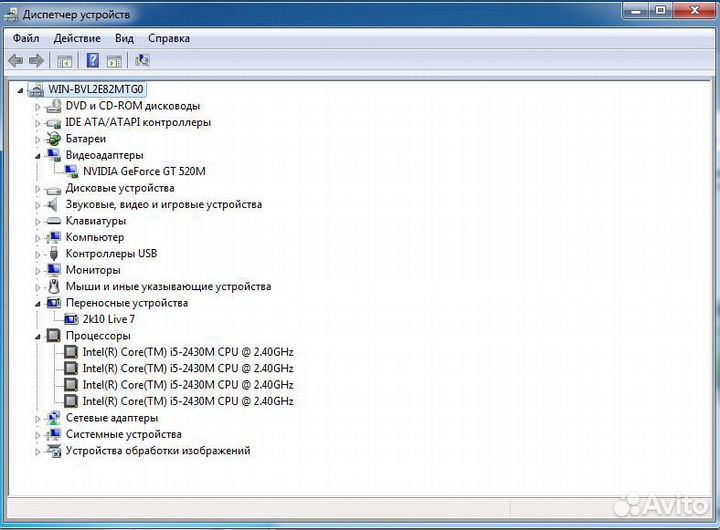
Task: Click the computer icon beside WIN-BVL2E82MTG0
Action: pyautogui.click(x=36, y=89)
